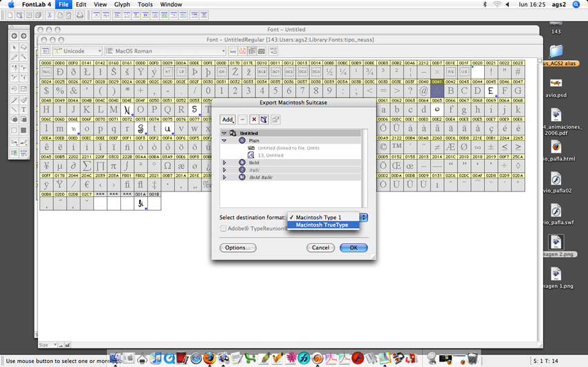Viewport: 588px width, 367px height.
Task: Click the Copy icon in the main toolbar
Action: click(x=59, y=15)
